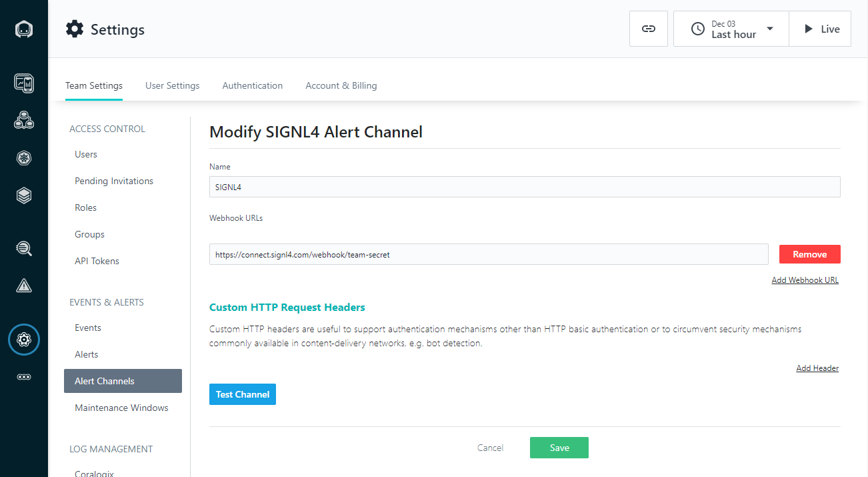Image resolution: width=868 pixels, height=477 pixels.
Task: Switch to Team Settings tab
Action: click(x=94, y=85)
